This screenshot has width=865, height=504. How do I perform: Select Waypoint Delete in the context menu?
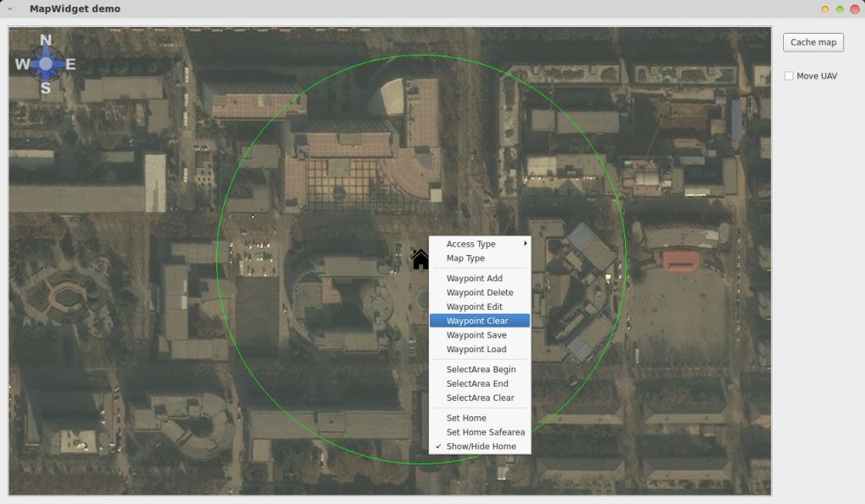tap(480, 293)
